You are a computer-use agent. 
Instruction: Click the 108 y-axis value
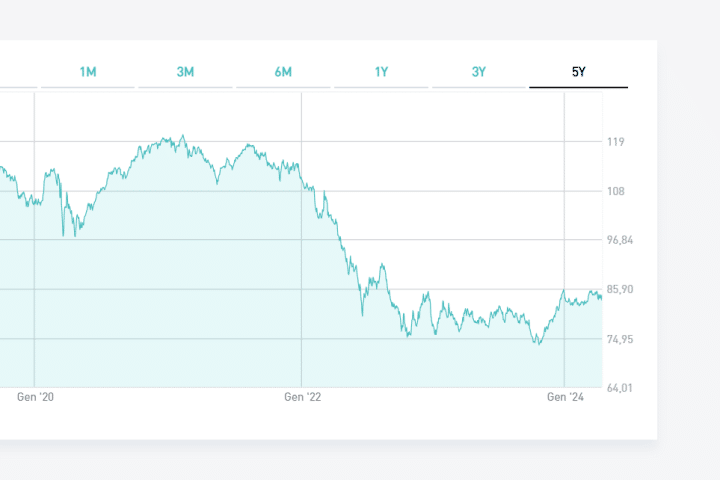615,191
